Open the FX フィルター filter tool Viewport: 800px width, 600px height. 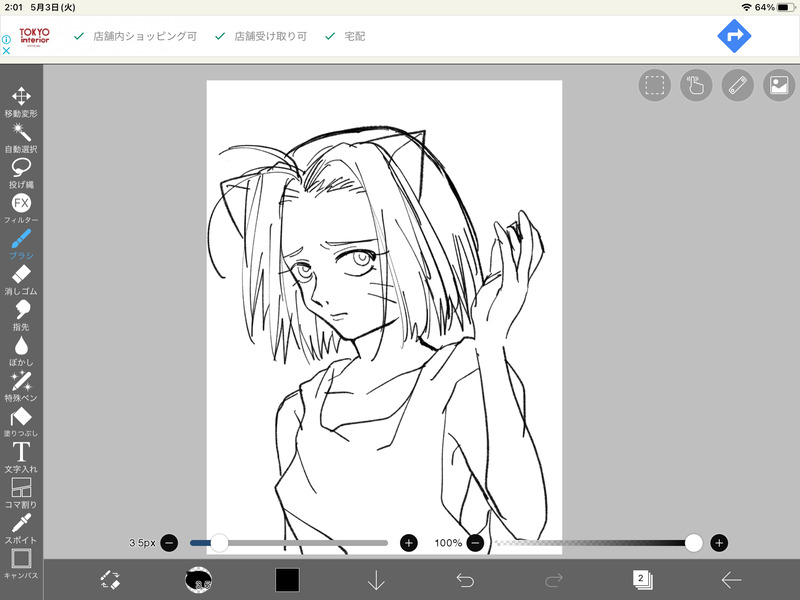coord(21,209)
